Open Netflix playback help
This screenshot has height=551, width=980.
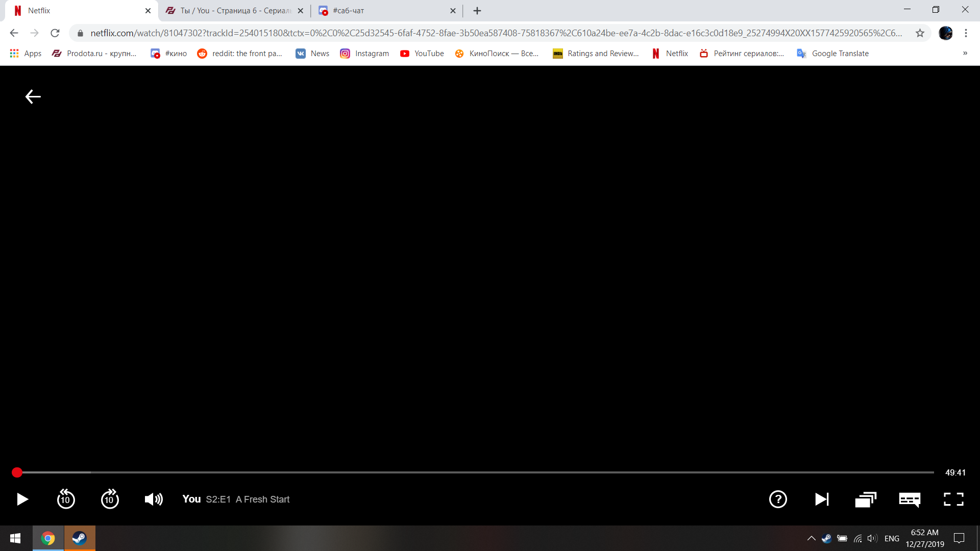(x=778, y=499)
